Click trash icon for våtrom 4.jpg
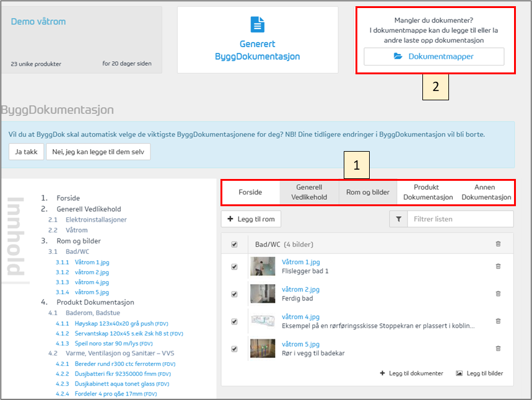532x400 pixels. [x=498, y=321]
